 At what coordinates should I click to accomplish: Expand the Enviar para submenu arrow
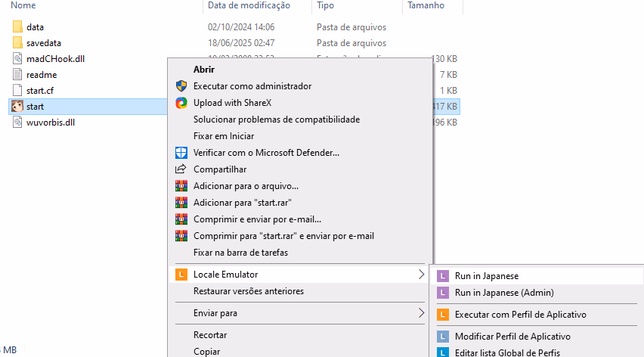click(x=422, y=312)
